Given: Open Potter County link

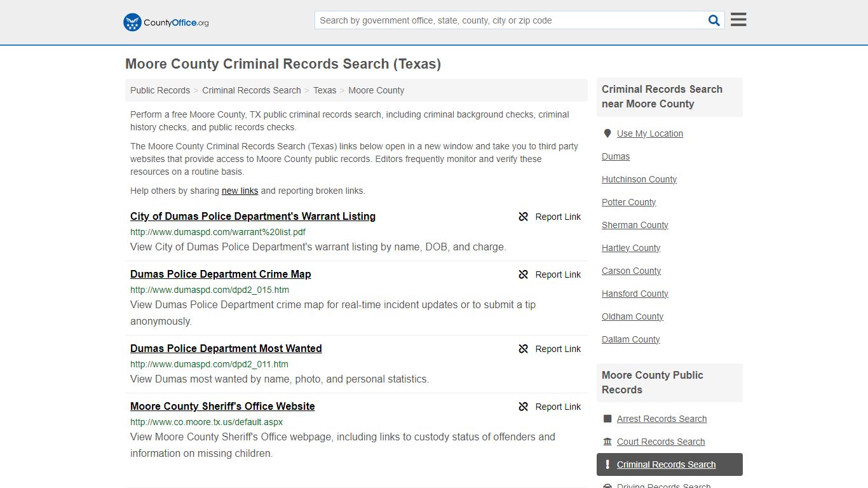Looking at the screenshot, I should tap(629, 202).
